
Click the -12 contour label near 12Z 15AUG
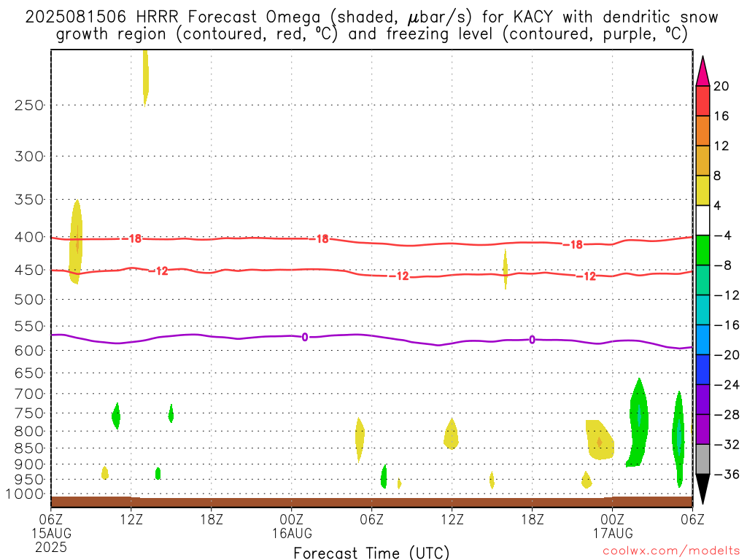coord(158,271)
